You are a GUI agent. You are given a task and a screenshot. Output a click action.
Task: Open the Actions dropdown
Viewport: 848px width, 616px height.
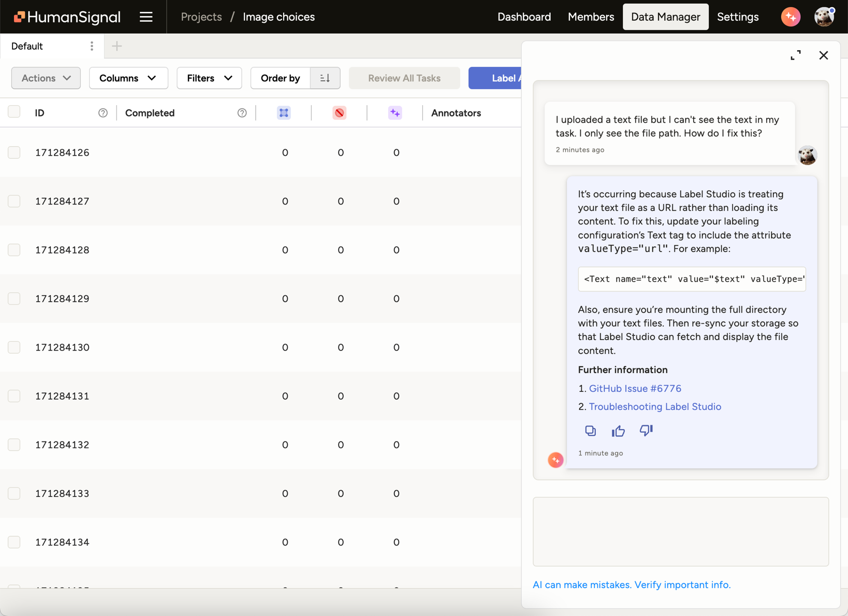click(46, 78)
